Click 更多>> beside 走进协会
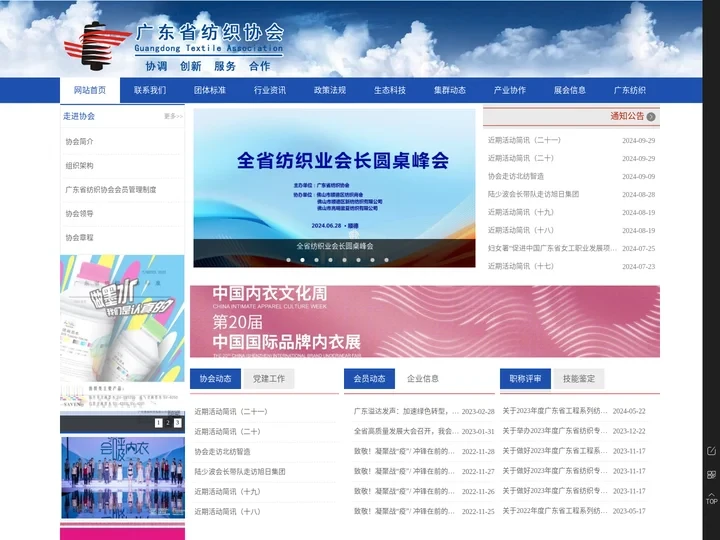 pyautogui.click(x=173, y=117)
